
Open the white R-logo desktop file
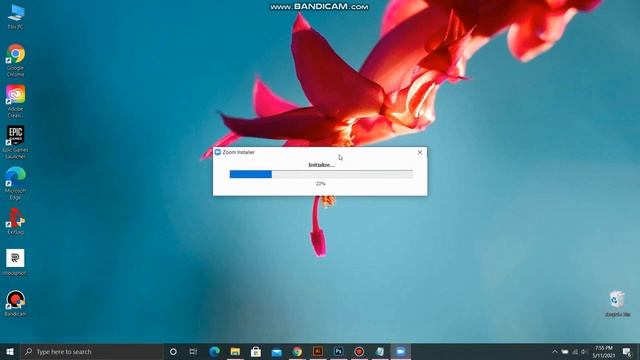[16, 262]
